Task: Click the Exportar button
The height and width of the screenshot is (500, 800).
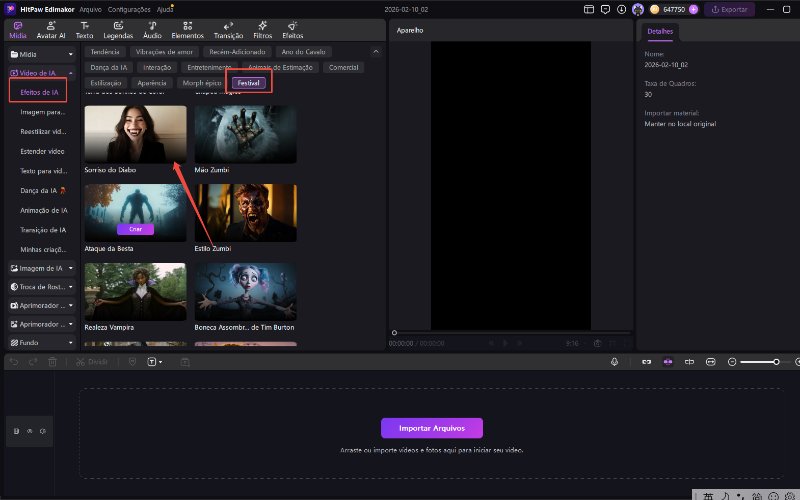Action: coord(730,9)
